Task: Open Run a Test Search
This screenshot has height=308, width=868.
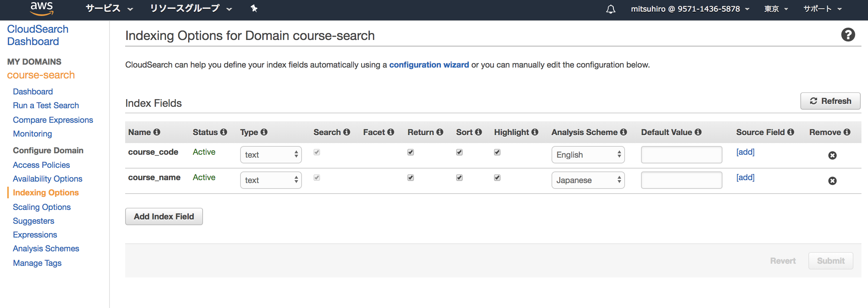Action: (46, 105)
